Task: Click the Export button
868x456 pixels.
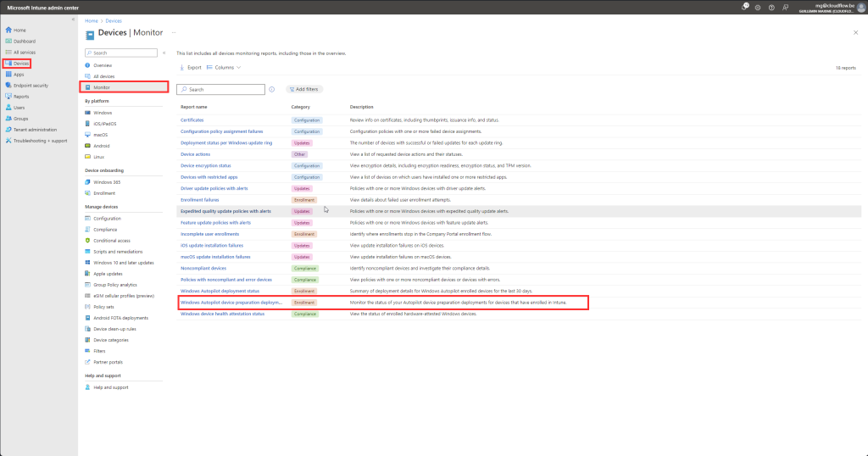Action: 190,68
